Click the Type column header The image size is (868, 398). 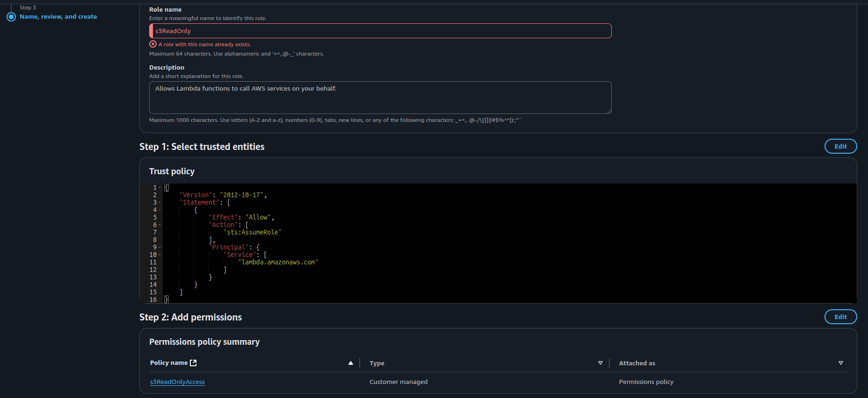click(377, 363)
